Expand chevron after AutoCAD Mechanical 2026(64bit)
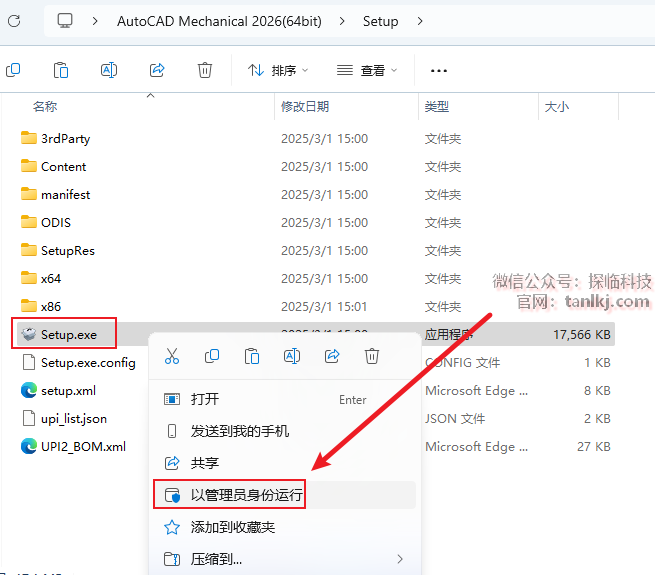The width and height of the screenshot is (655, 575). pos(342,21)
